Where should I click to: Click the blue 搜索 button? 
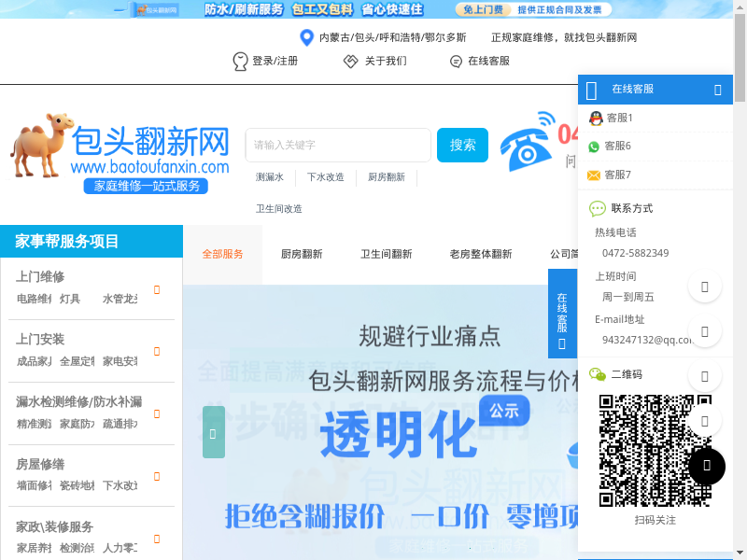pos(462,145)
